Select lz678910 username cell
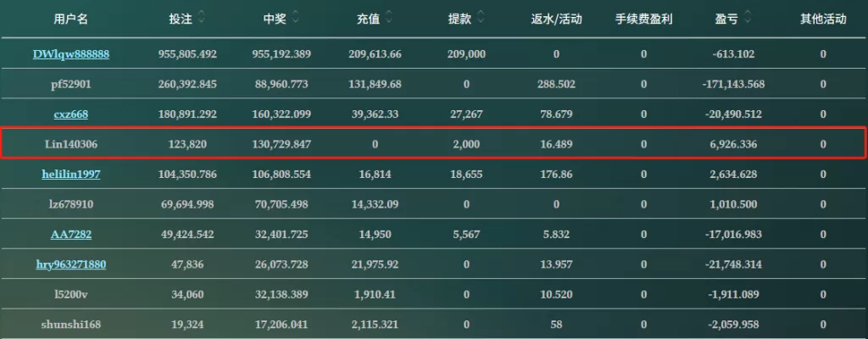This screenshot has height=339, width=868. [71, 204]
